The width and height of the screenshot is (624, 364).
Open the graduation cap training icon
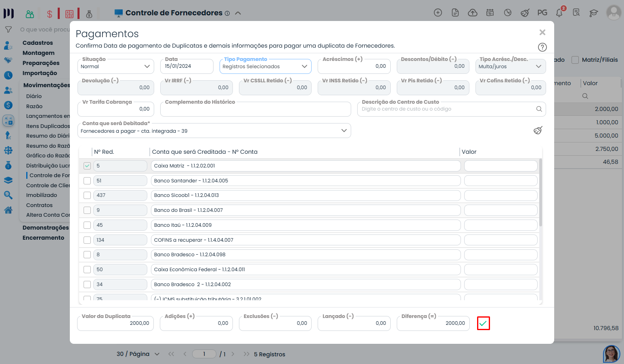(x=593, y=13)
